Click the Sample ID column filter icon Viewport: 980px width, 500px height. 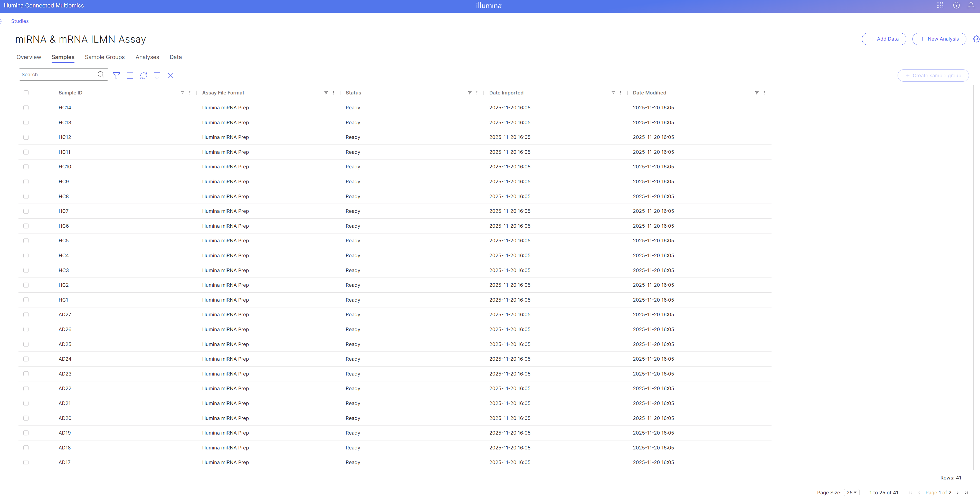point(182,93)
